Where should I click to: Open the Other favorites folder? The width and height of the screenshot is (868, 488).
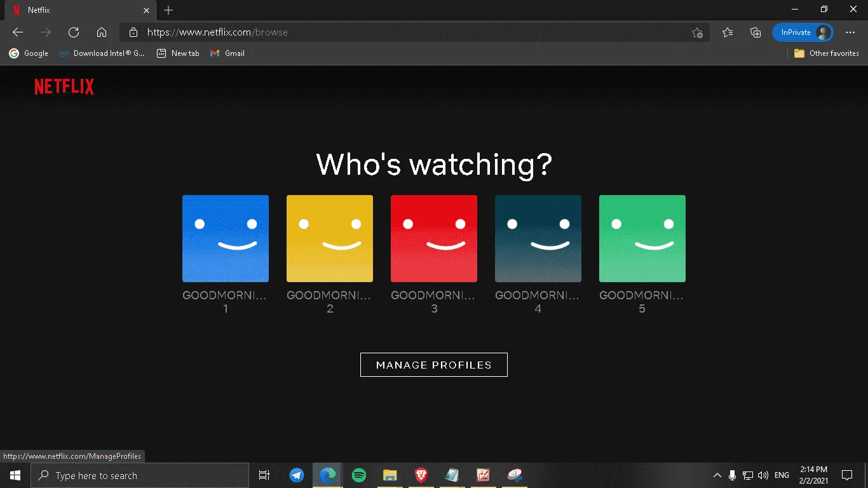click(827, 53)
